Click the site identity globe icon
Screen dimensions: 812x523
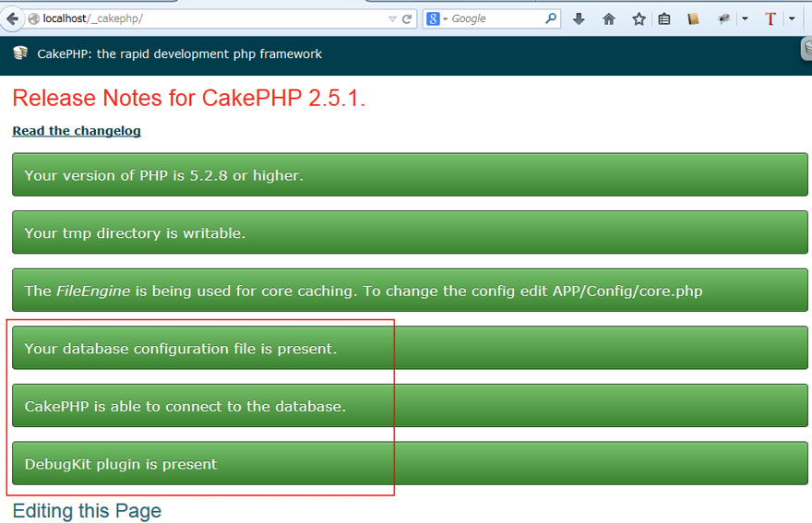click(x=33, y=19)
